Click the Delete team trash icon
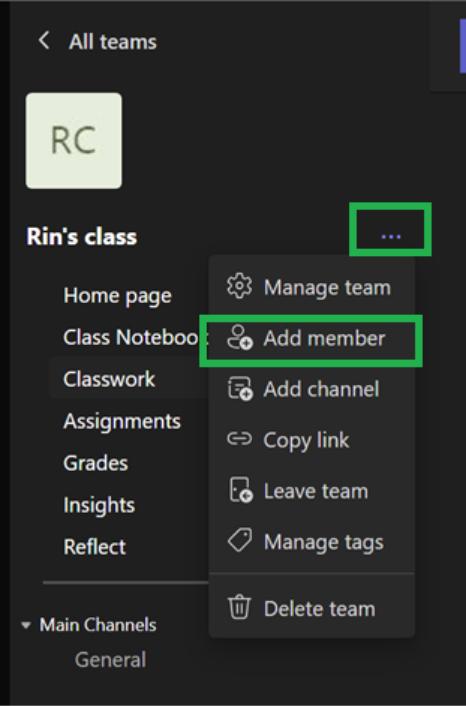The height and width of the screenshot is (706, 466). pyautogui.click(x=239, y=607)
